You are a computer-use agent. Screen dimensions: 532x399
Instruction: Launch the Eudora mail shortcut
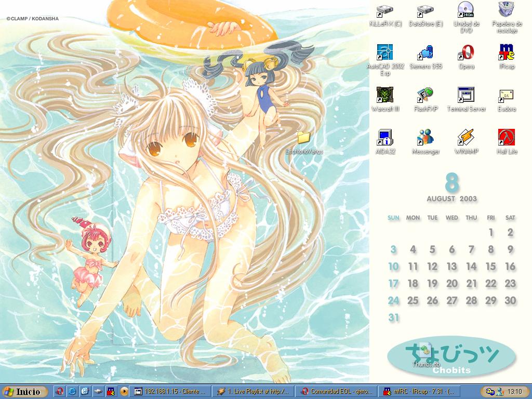pyautogui.click(x=507, y=99)
